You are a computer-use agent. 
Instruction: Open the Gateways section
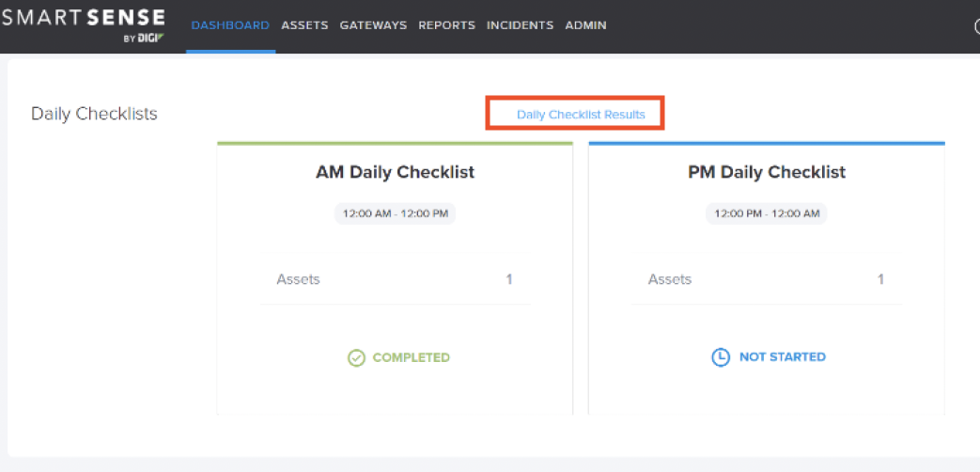[x=373, y=25]
